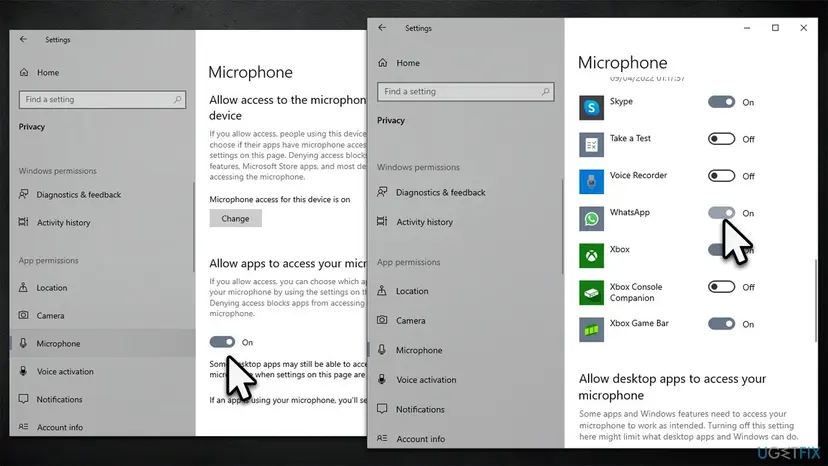Click the Xbox Console Companion app icon
828x466 pixels.
(x=591, y=293)
